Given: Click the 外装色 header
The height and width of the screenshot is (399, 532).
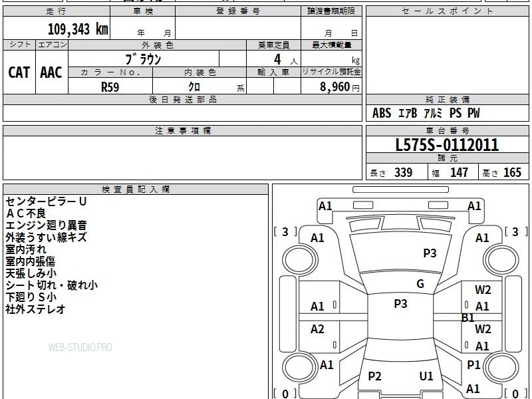Looking at the screenshot, I should click(x=157, y=45).
